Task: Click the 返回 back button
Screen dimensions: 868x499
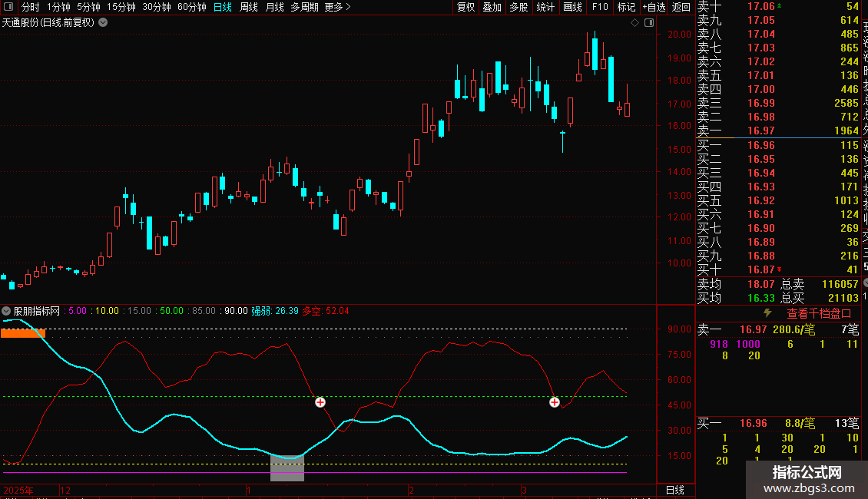Action: click(x=681, y=7)
